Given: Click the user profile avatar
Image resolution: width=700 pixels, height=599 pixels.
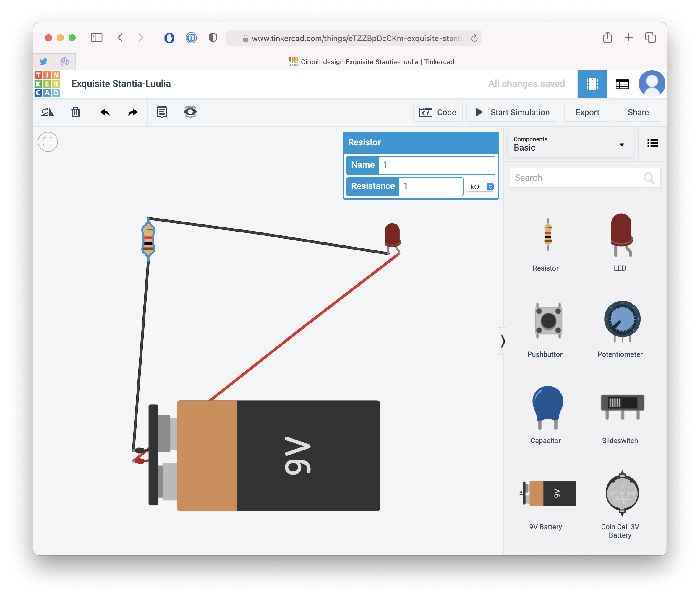Looking at the screenshot, I should coord(652,84).
